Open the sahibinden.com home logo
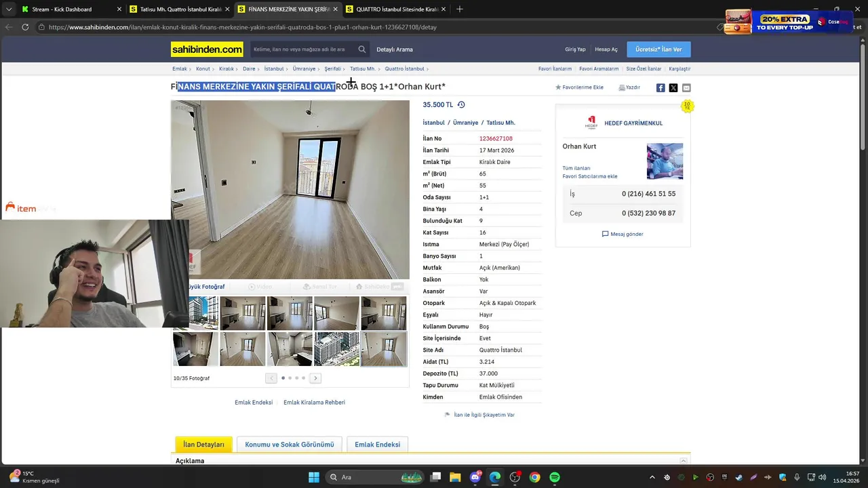This screenshot has height=488, width=868. coord(207,49)
